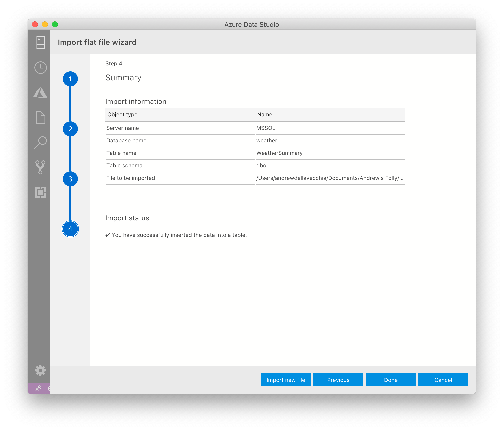Click the Name column header
The image size is (504, 431).
265,114
